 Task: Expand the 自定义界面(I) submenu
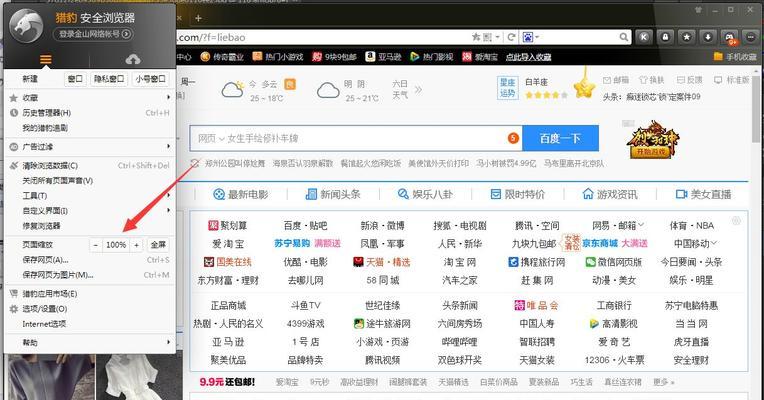tap(90, 210)
